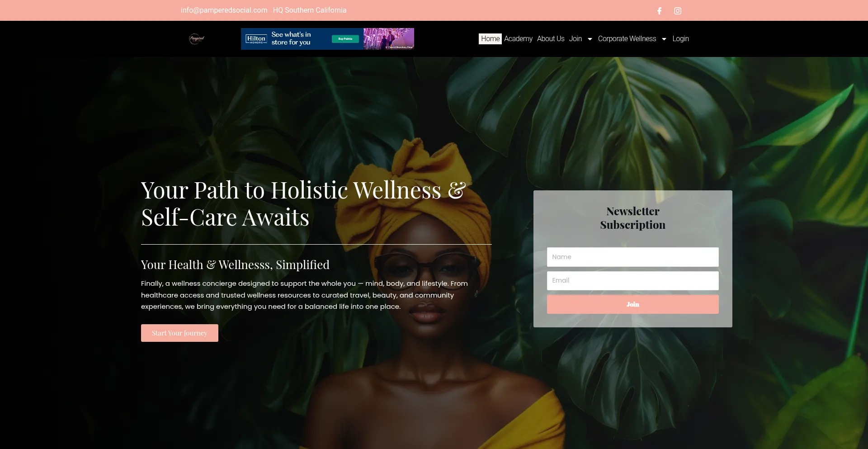Expand the Join dropdown arrow
868x449 pixels.
point(590,39)
